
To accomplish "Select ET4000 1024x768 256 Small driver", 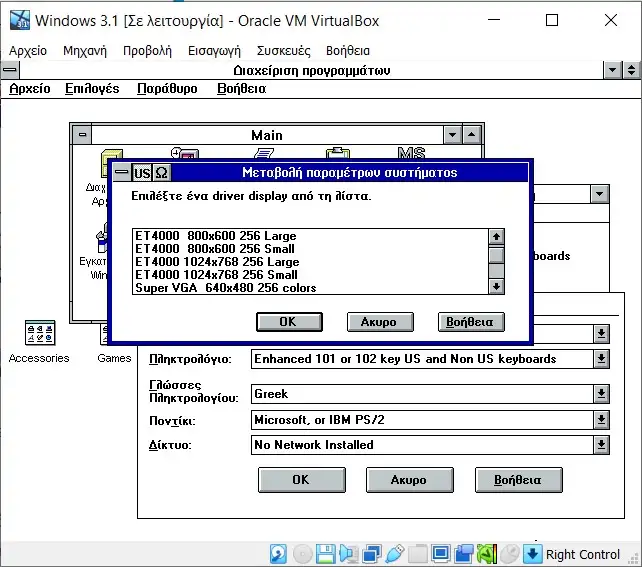I will (x=310, y=275).
